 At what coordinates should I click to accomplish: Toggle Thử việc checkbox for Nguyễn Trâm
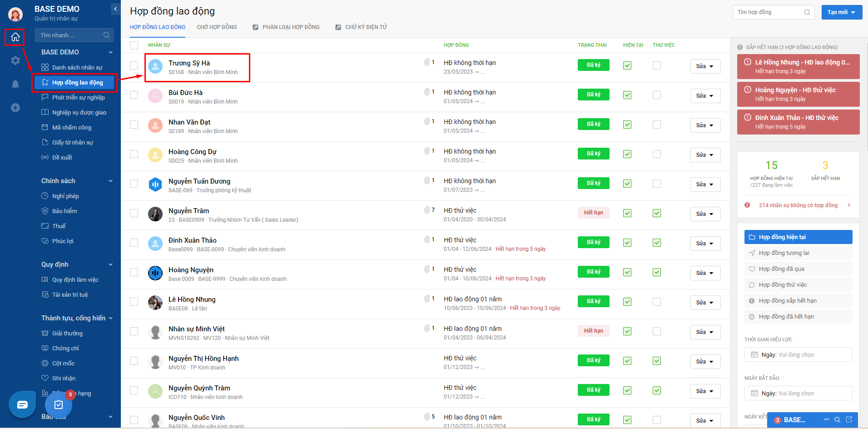tap(657, 213)
